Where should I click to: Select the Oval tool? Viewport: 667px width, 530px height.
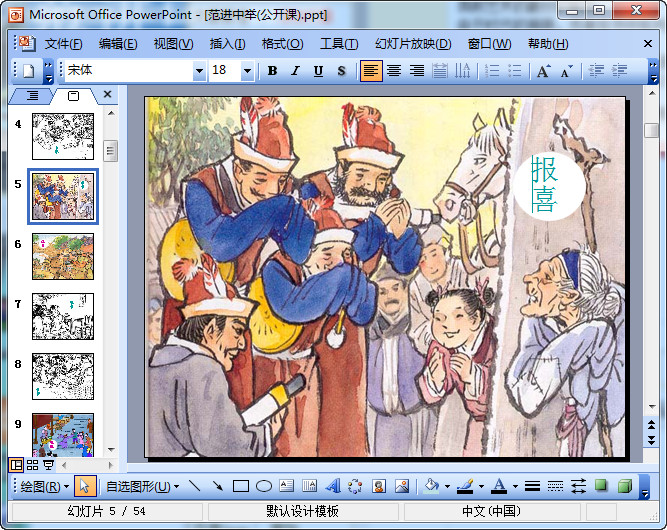tap(264, 486)
